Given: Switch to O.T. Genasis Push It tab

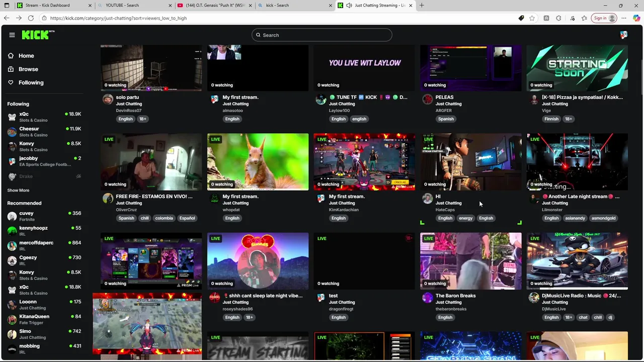Looking at the screenshot, I should (215, 6).
